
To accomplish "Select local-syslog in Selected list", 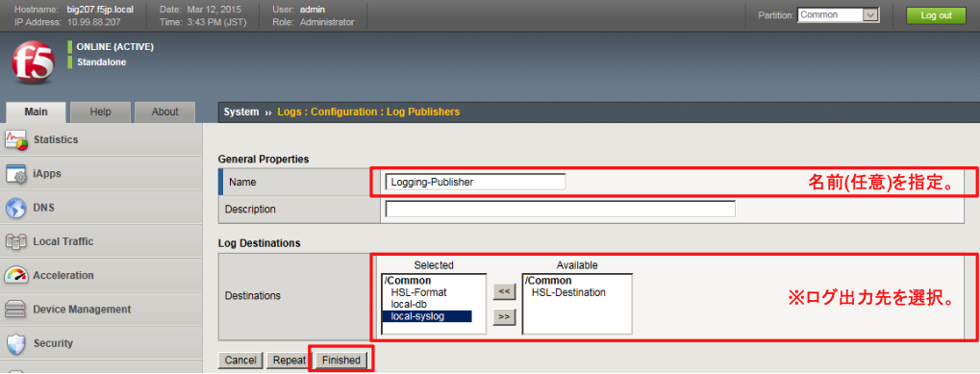I will (x=427, y=316).
